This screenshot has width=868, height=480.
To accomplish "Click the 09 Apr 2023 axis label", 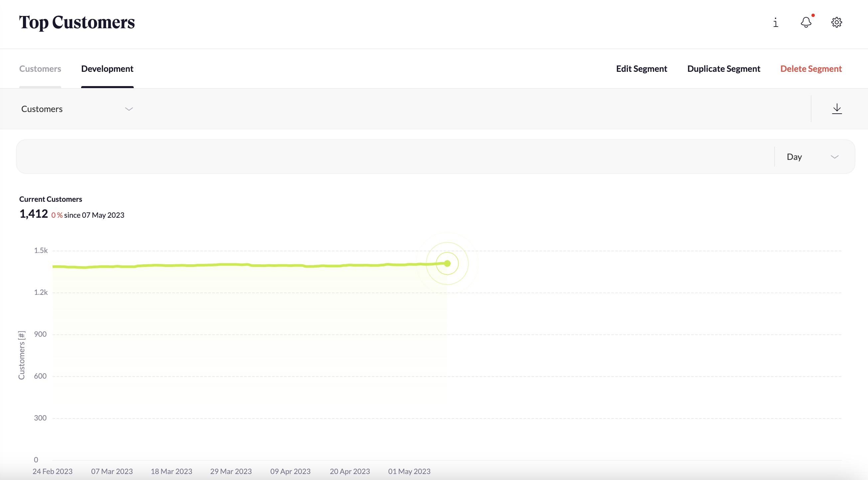I will 290,471.
